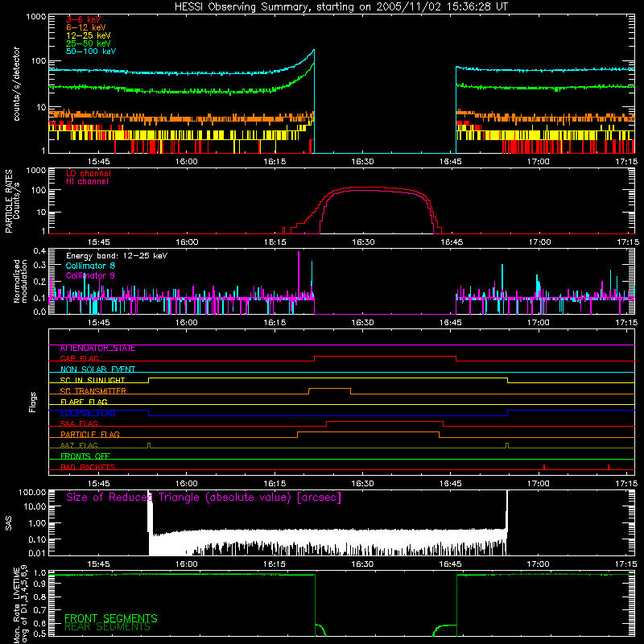
Task: Click the HESSI Observing Summary title text
Action: pyautogui.click(x=341, y=7)
